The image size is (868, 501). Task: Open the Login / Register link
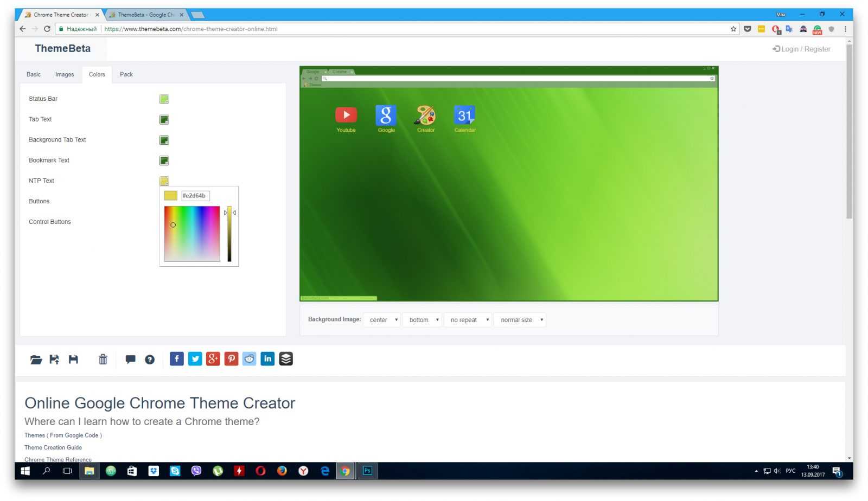click(x=801, y=49)
